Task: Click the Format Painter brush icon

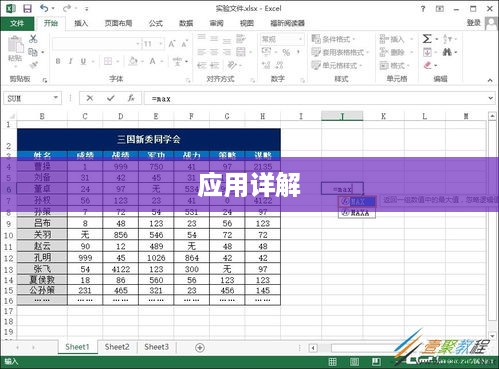Action: tap(34, 65)
